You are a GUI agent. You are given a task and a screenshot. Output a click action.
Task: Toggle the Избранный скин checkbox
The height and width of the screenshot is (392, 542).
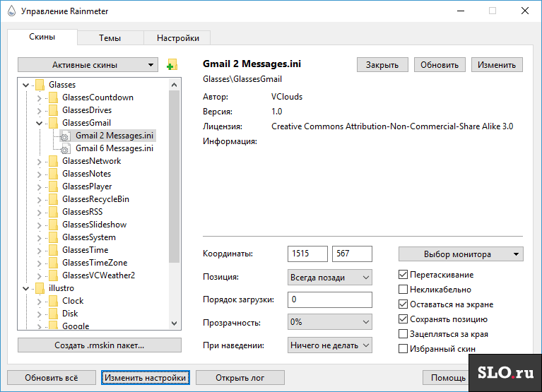click(403, 348)
